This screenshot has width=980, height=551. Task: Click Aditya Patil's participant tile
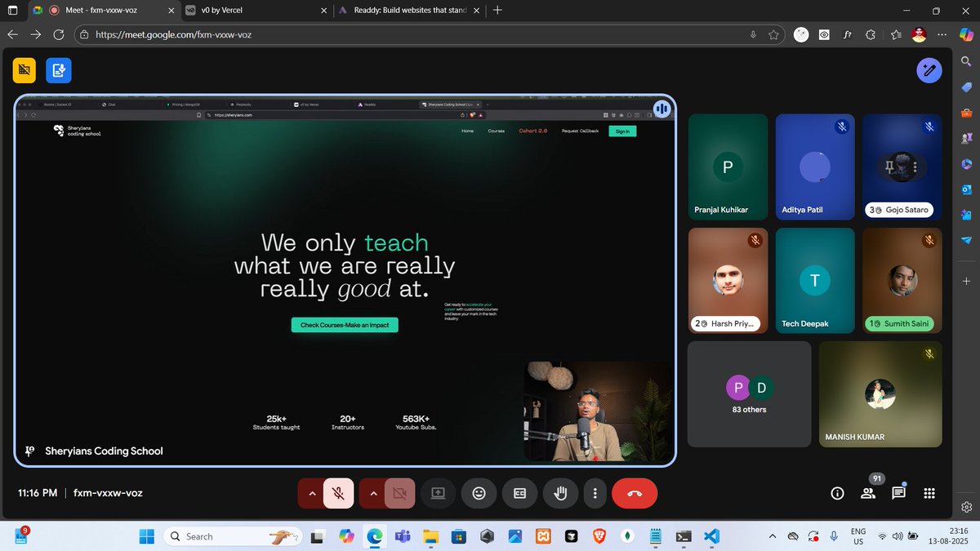pos(815,167)
